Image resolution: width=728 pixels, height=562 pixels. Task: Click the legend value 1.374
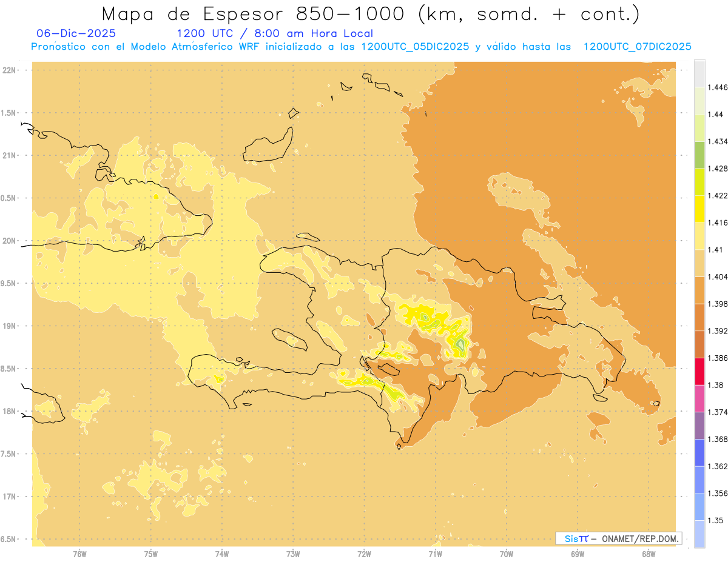point(718,412)
